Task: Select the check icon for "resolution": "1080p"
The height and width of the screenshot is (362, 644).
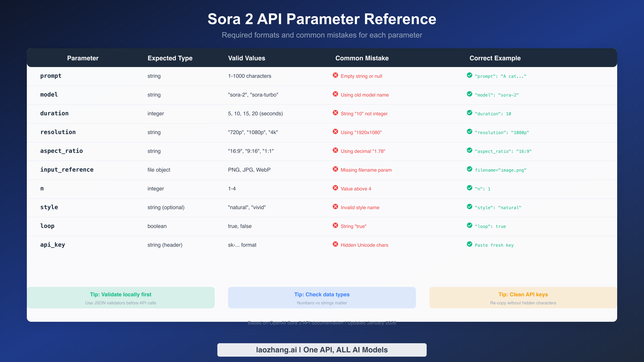Action: 469,132
